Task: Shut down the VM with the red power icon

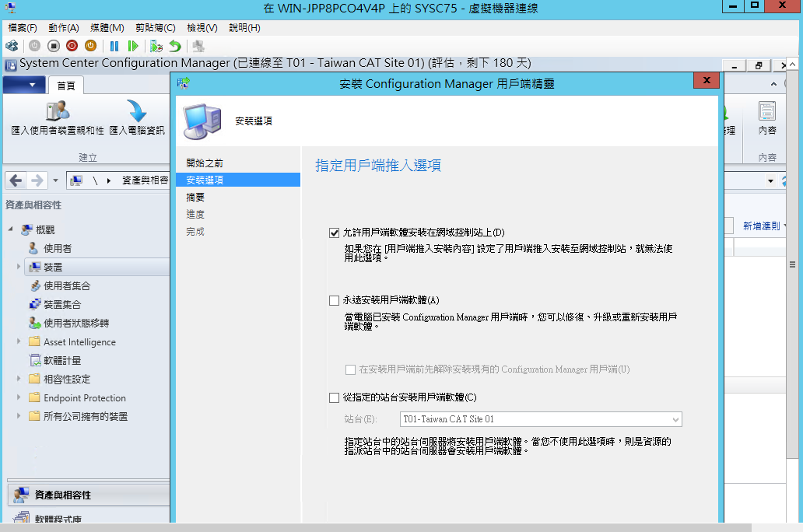Action: pyautogui.click(x=72, y=46)
